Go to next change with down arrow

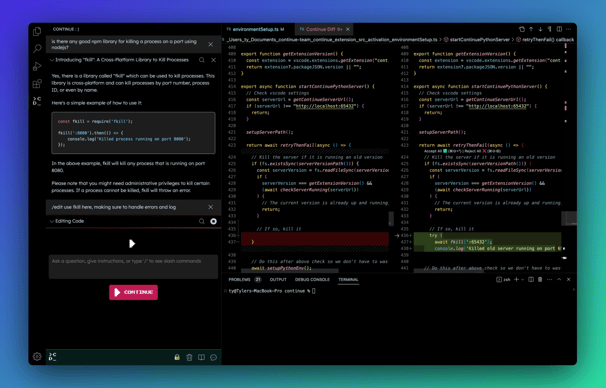pos(540,29)
